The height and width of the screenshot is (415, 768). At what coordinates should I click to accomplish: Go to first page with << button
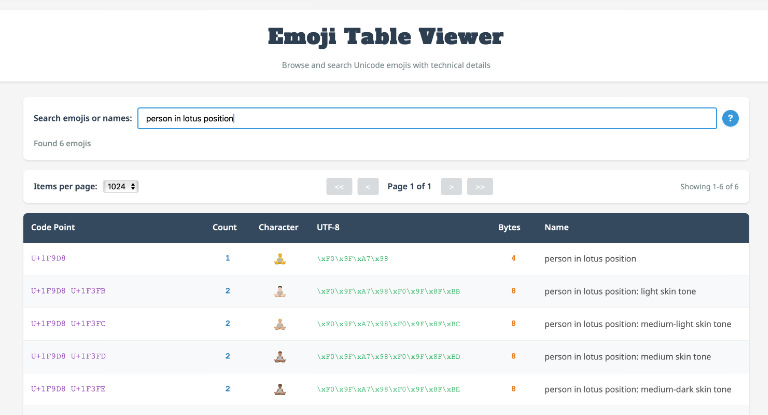coord(338,186)
